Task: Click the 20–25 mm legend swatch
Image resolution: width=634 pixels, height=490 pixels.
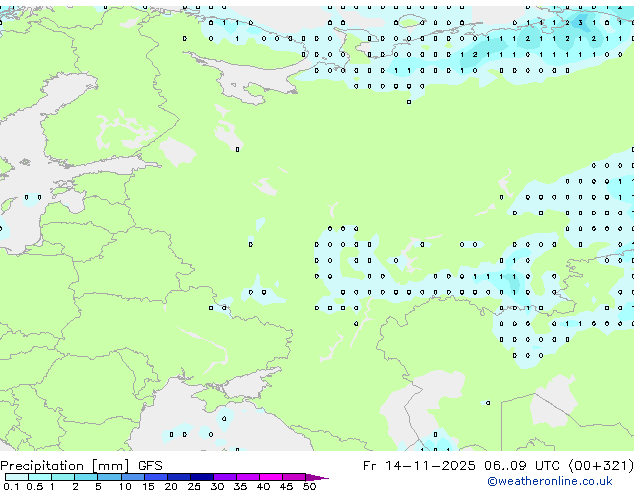Action: coord(179,477)
